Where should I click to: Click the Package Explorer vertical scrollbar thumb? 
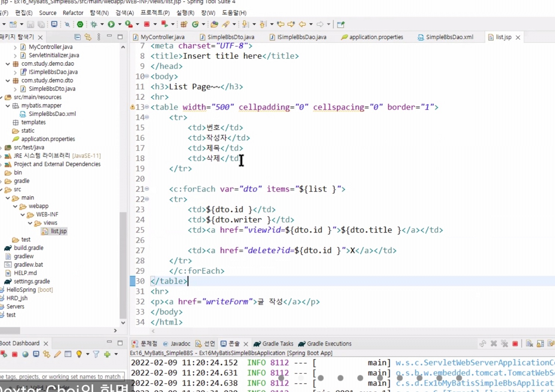coord(123,265)
